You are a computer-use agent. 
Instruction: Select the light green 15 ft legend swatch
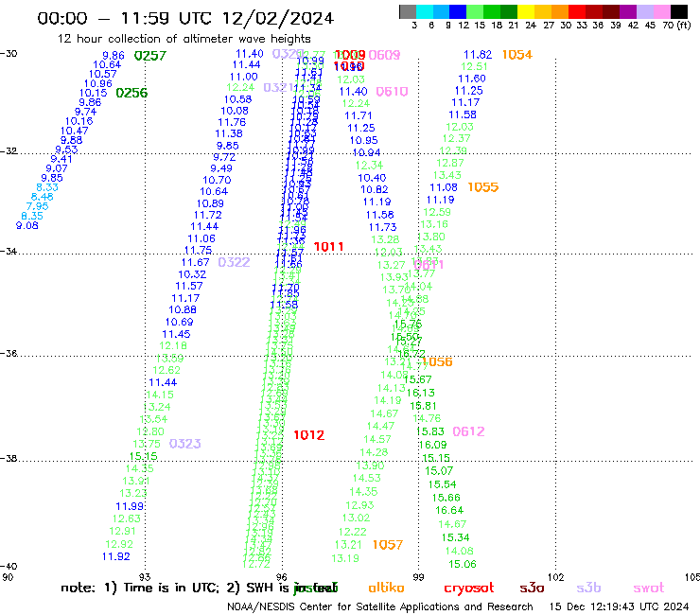[x=475, y=11]
